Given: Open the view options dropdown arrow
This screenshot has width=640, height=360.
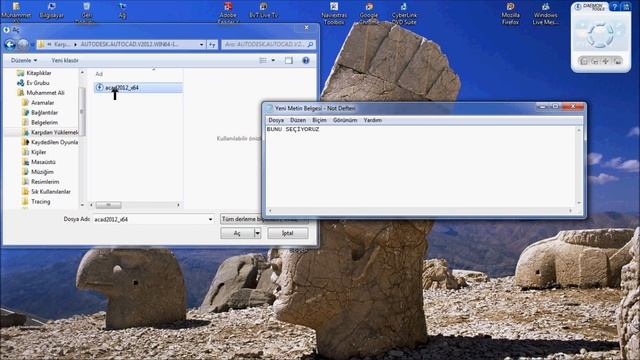Looking at the screenshot, I should pos(273,60).
